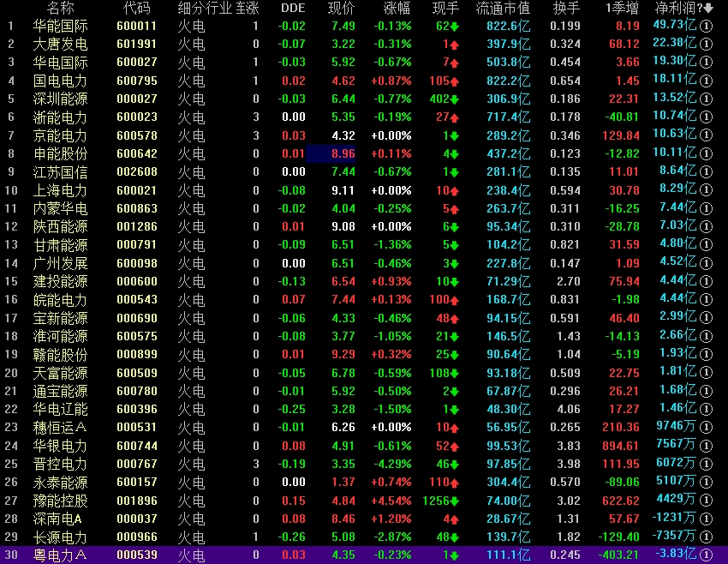Select stock name 皖能电力
Image resolution: width=728 pixels, height=564 pixels.
coord(60,300)
